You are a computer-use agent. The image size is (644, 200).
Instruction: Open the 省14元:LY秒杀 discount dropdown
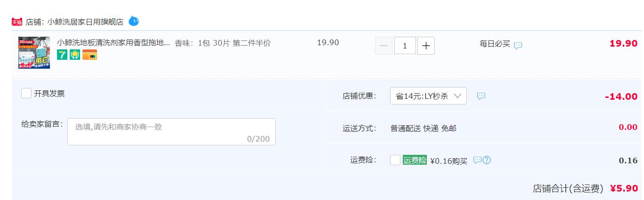click(x=428, y=96)
